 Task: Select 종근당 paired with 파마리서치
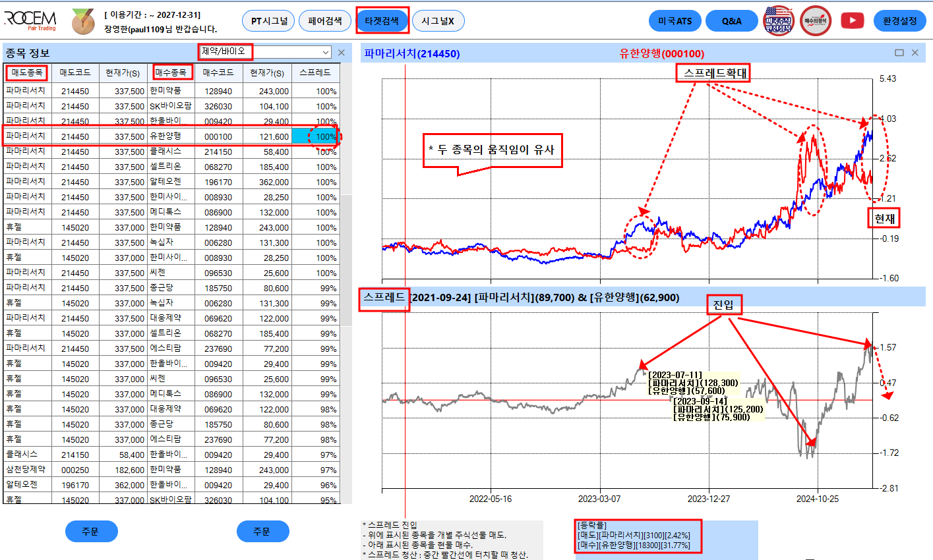[171, 288]
